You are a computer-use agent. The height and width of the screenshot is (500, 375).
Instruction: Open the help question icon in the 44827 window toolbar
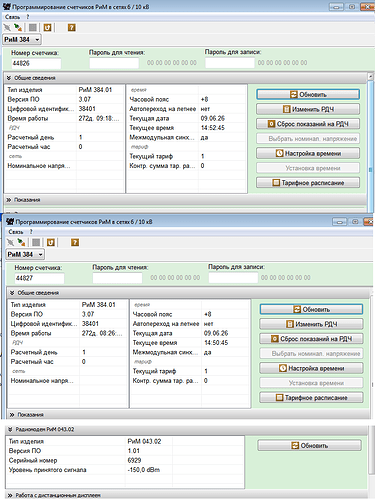(75, 242)
